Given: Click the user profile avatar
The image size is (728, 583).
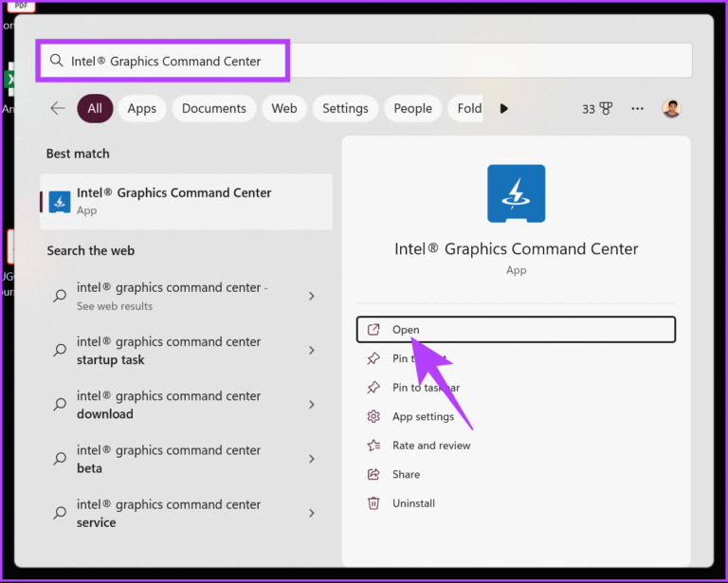Looking at the screenshot, I should 671,109.
